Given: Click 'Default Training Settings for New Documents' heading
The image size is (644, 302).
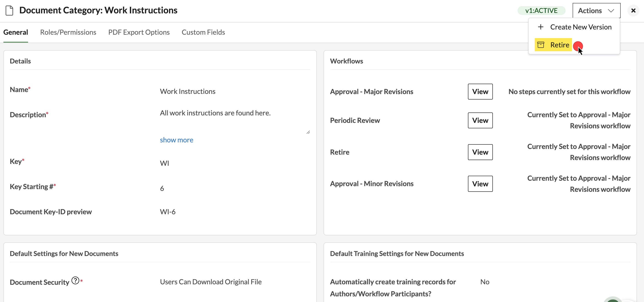Looking at the screenshot, I should (397, 254).
